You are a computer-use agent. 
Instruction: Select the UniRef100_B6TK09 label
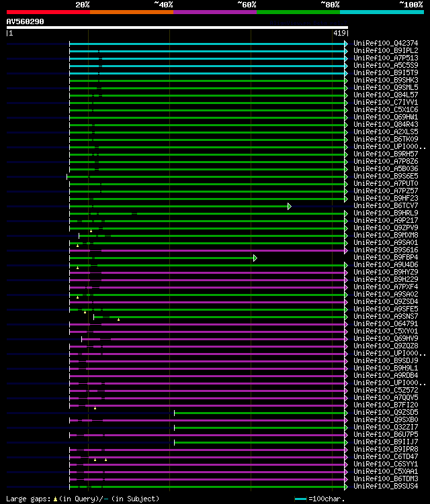click(386, 139)
